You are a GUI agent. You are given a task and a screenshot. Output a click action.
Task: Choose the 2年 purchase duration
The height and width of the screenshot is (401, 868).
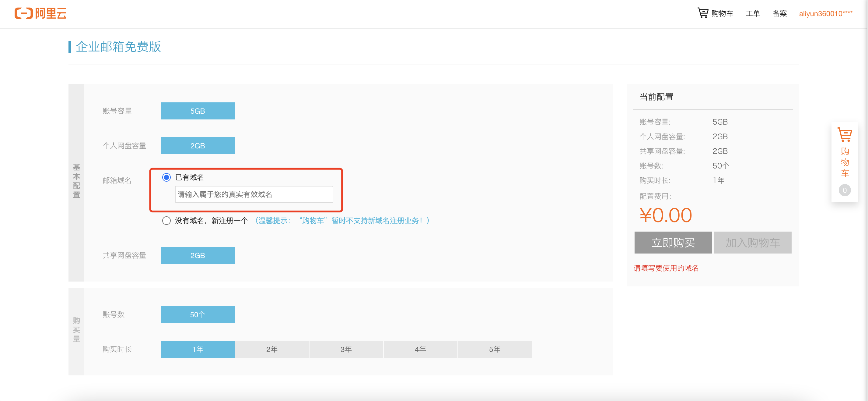click(271, 349)
